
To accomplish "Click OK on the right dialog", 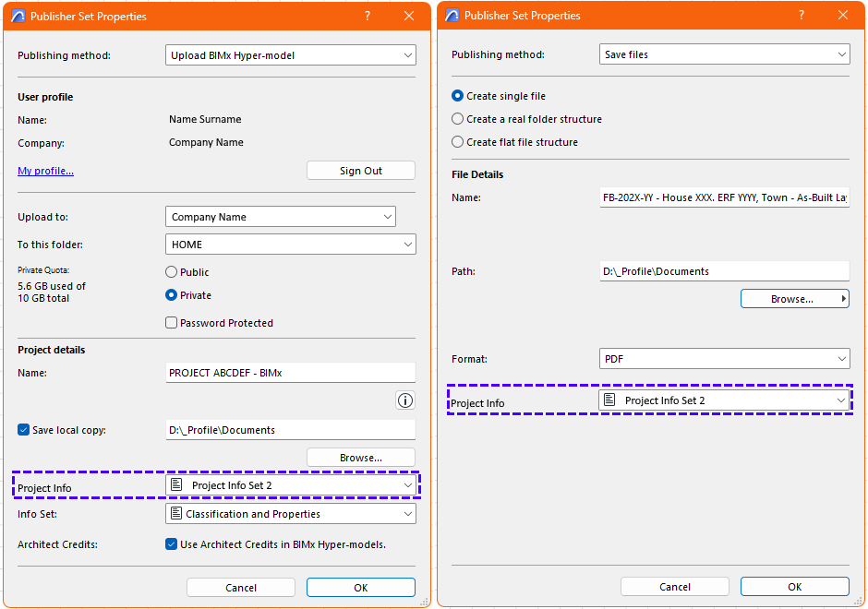I will (x=794, y=586).
